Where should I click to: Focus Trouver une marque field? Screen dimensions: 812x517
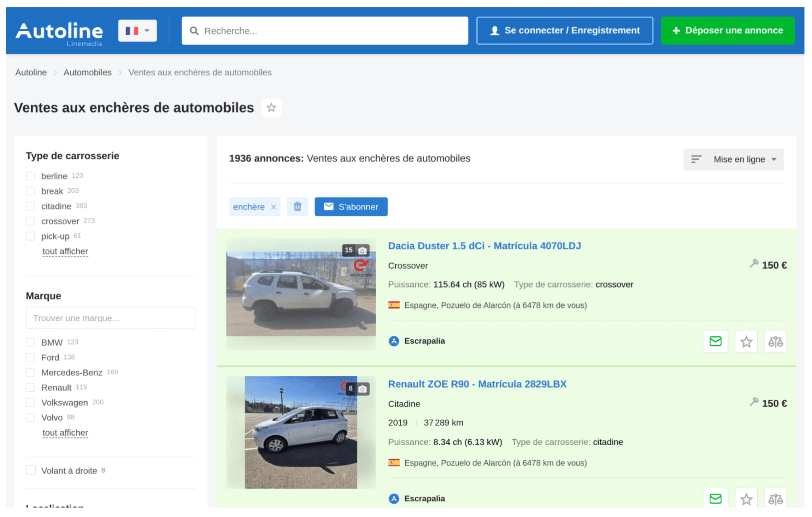(111, 318)
